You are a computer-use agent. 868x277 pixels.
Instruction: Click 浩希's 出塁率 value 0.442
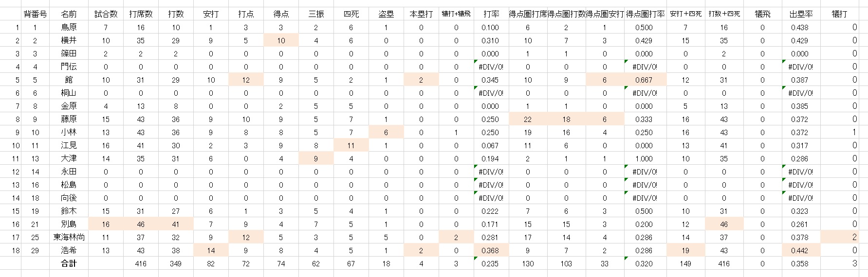point(801,250)
